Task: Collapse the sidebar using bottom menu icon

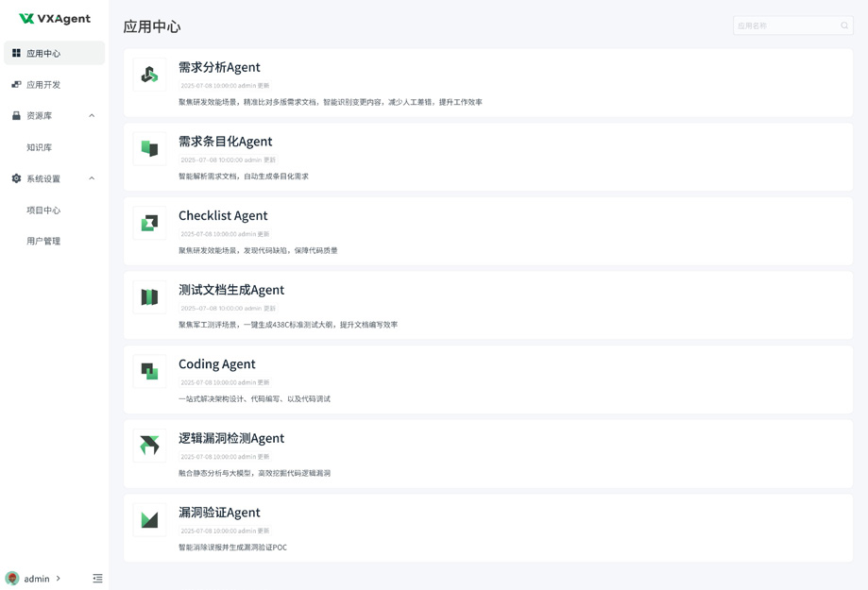Action: click(x=97, y=579)
